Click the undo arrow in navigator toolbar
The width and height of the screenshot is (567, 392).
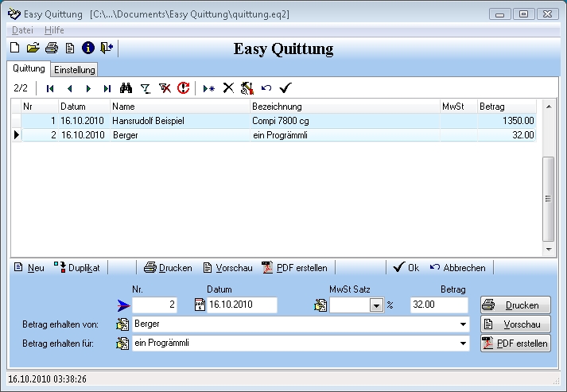point(266,88)
